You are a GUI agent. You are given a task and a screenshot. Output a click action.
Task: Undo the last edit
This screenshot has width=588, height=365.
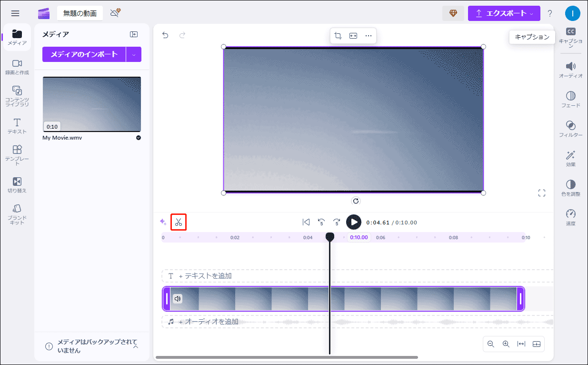point(165,35)
